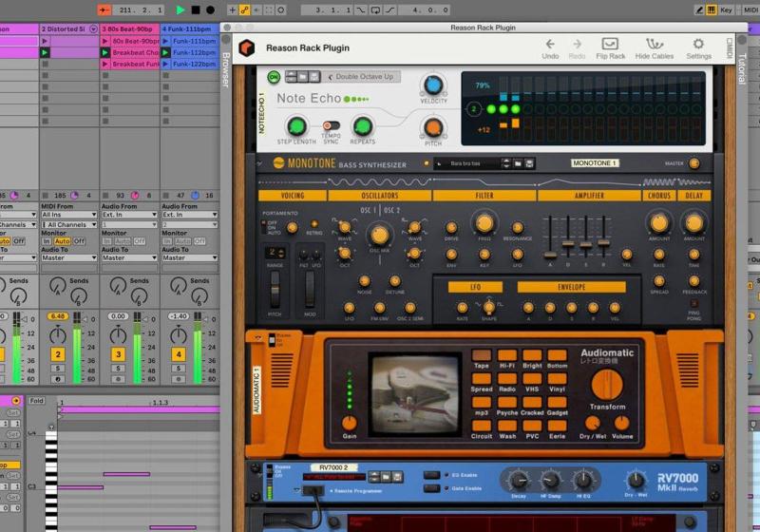The image size is (760, 532).
Task: Toggle the automation arm (yellow) button
Action: pos(245,9)
